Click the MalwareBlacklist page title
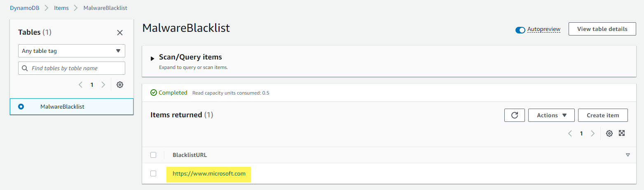 [186, 28]
